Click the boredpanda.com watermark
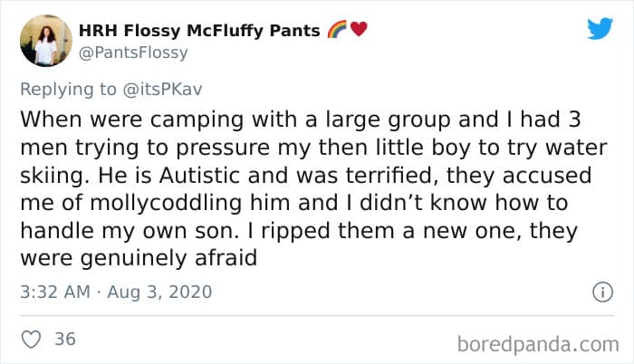This screenshot has width=634, height=364. click(536, 343)
